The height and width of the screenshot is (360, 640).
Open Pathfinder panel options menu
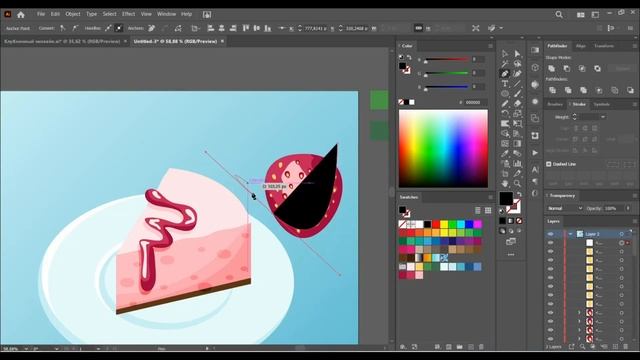pos(635,46)
